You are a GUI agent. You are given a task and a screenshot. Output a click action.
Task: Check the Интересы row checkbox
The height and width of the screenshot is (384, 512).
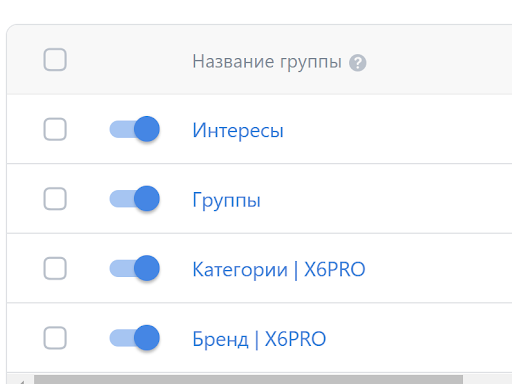[x=55, y=129]
